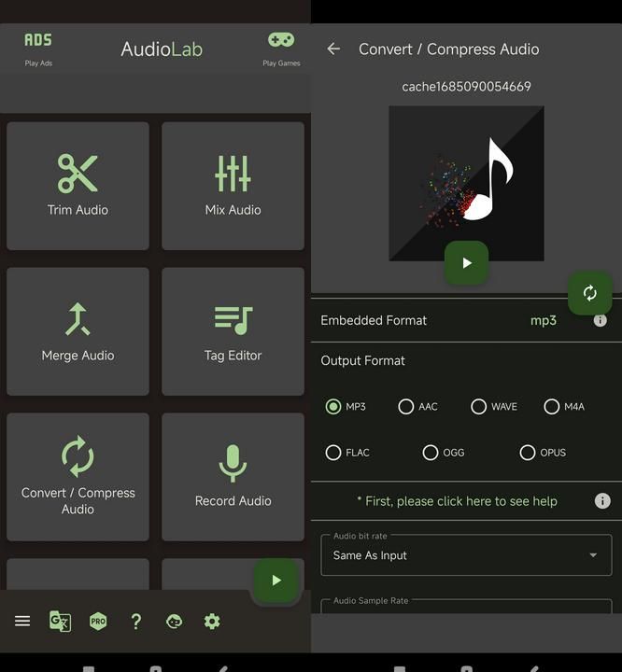Select MP3 output format
622x672 pixels.
coord(346,406)
